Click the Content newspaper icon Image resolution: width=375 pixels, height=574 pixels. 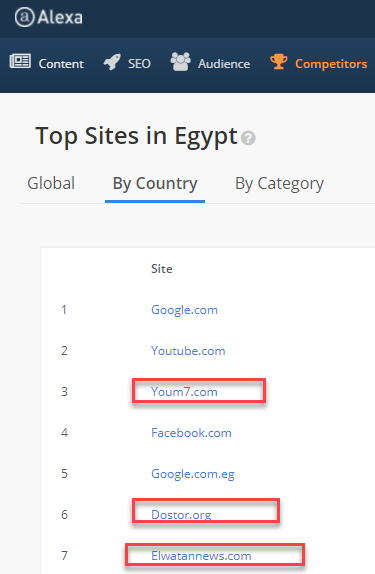click(x=20, y=61)
